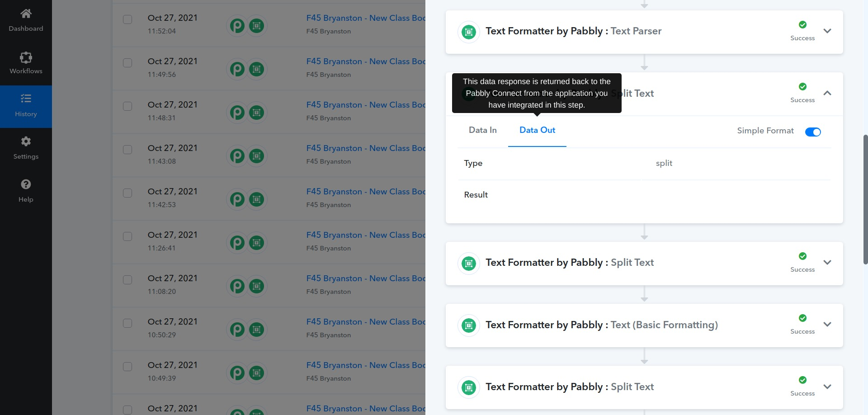
Task: Go to Dashboard menu label
Action: point(26,28)
